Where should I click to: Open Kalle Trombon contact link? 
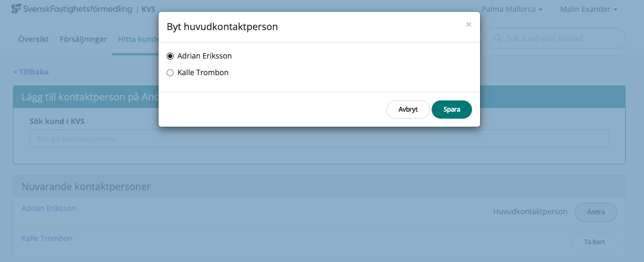pos(47,238)
